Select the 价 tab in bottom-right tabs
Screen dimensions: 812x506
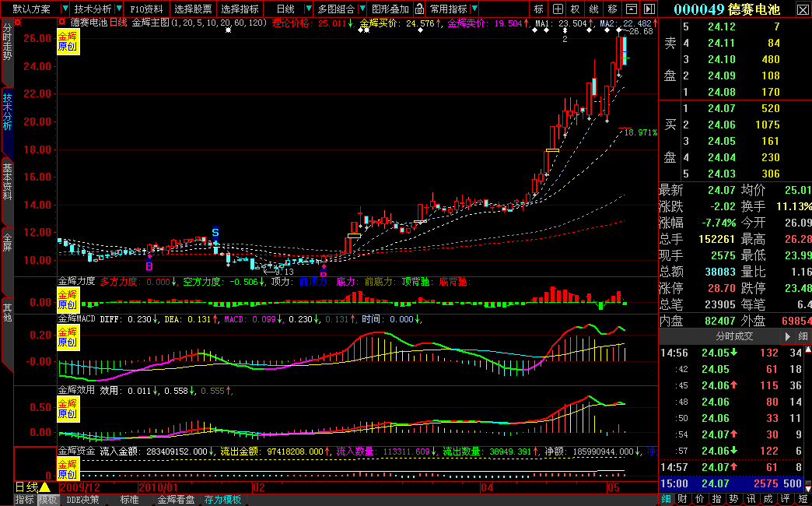click(x=699, y=499)
